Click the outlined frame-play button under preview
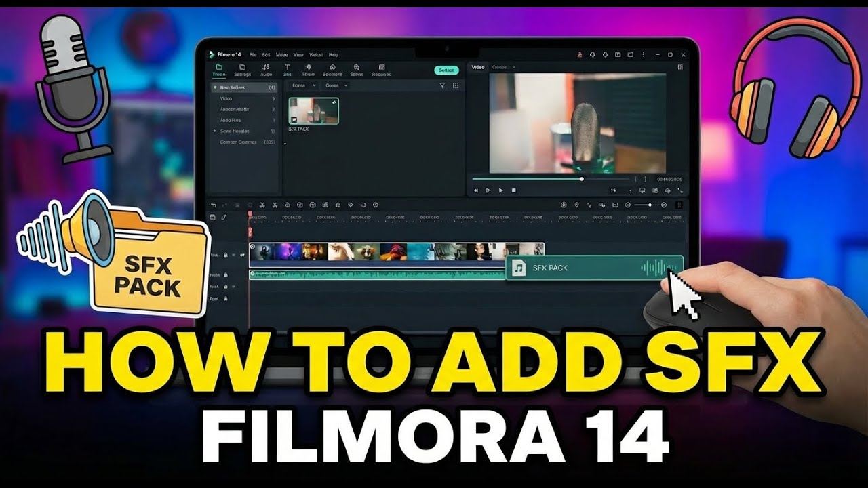 pyautogui.click(x=488, y=190)
